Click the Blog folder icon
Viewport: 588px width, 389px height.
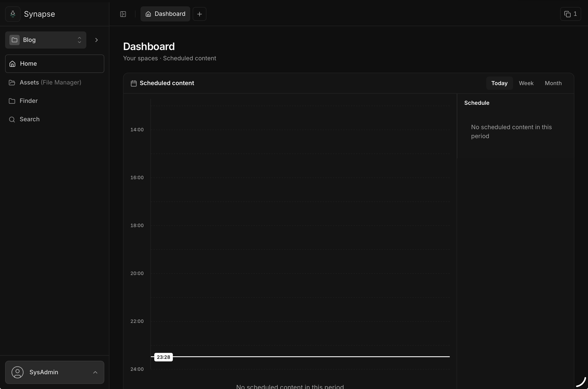click(15, 40)
